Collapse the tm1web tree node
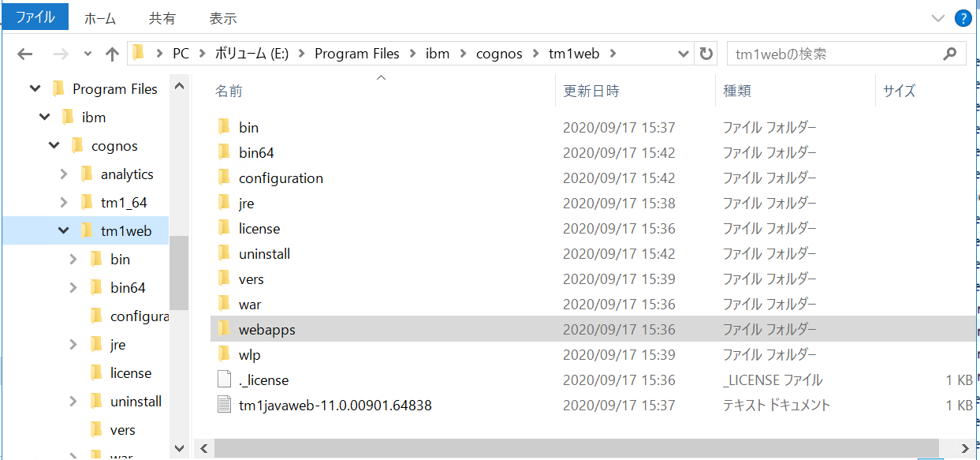 pyautogui.click(x=63, y=231)
